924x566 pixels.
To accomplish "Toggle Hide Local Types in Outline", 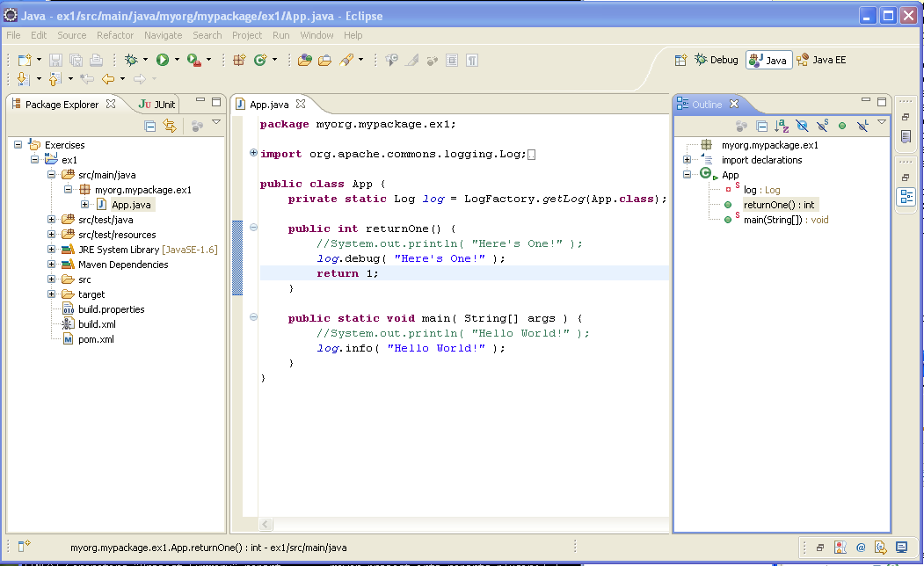I will pyautogui.click(x=862, y=126).
